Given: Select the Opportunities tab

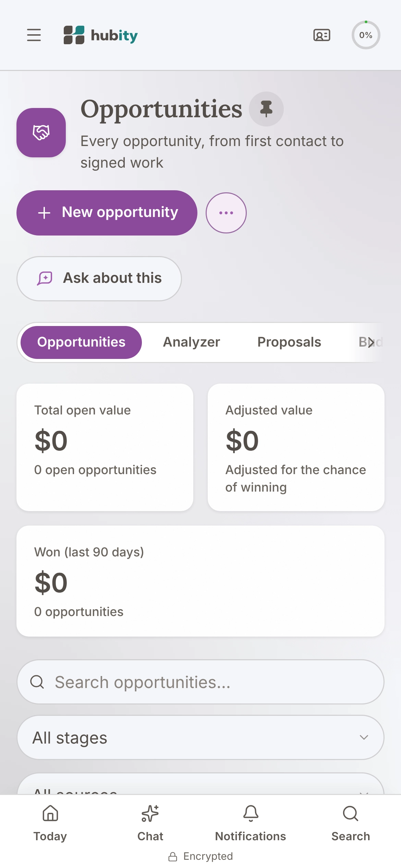Looking at the screenshot, I should pos(81,342).
